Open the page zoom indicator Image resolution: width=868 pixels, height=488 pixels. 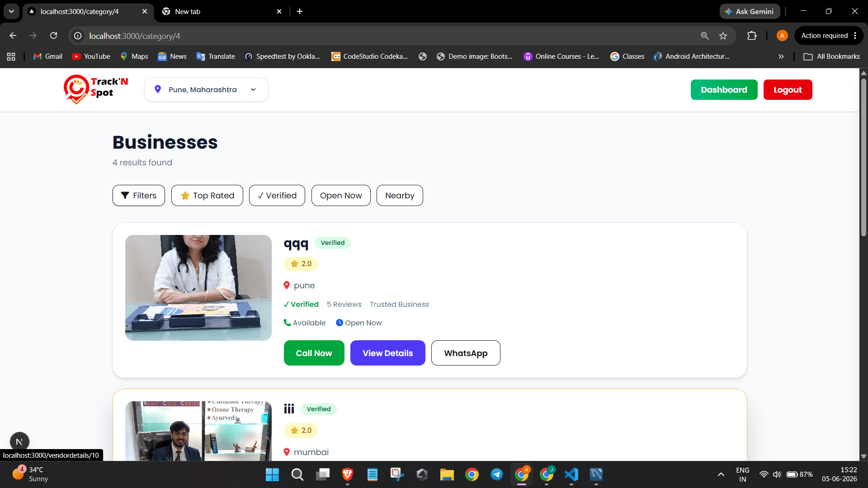click(705, 36)
